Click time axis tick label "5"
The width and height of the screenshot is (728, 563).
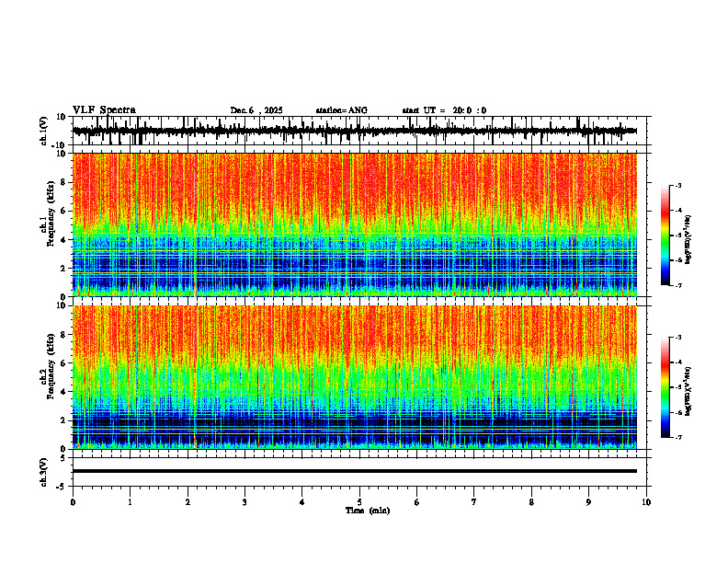[359, 502]
